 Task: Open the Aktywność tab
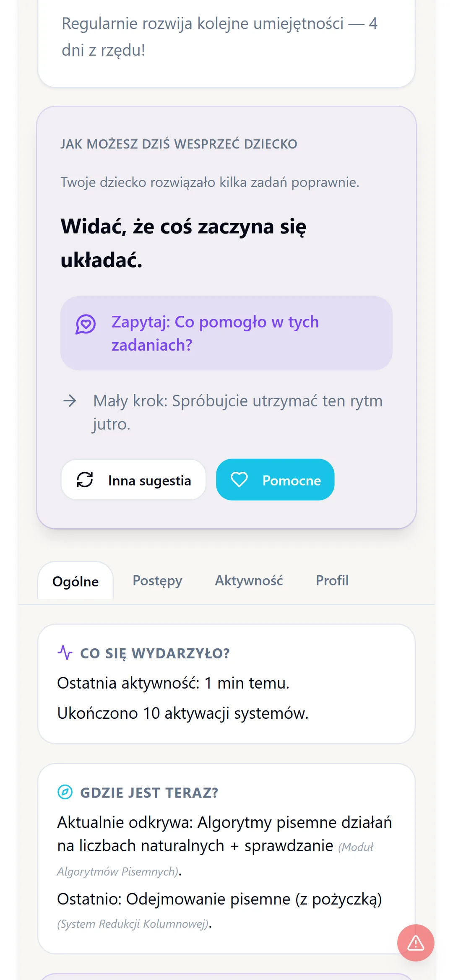(x=249, y=581)
